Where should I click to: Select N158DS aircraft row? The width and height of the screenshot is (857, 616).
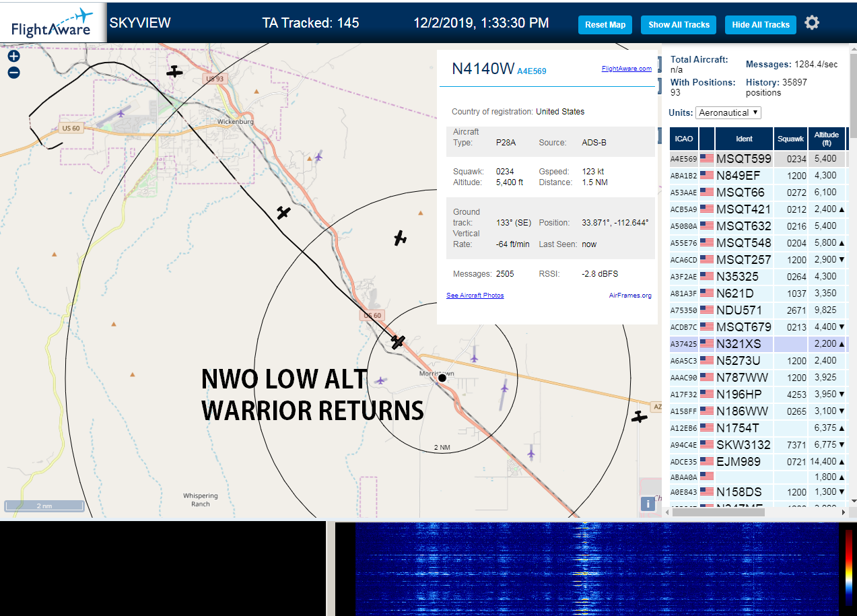759,492
